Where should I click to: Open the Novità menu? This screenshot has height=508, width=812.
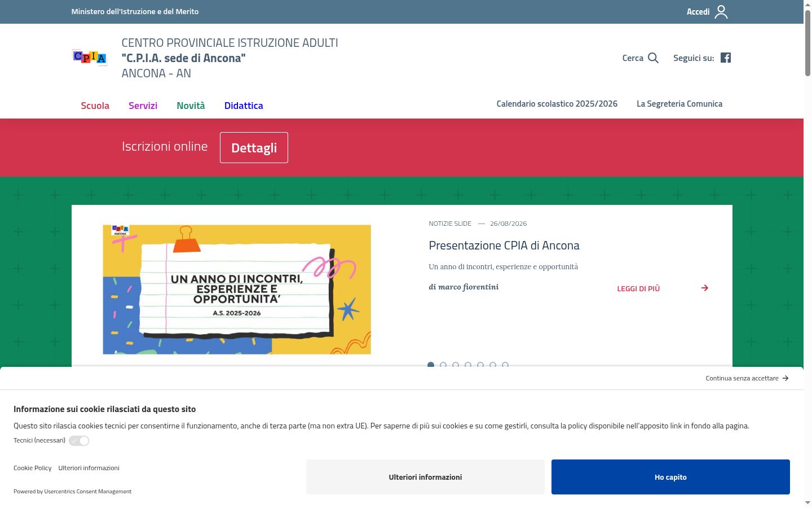click(191, 106)
